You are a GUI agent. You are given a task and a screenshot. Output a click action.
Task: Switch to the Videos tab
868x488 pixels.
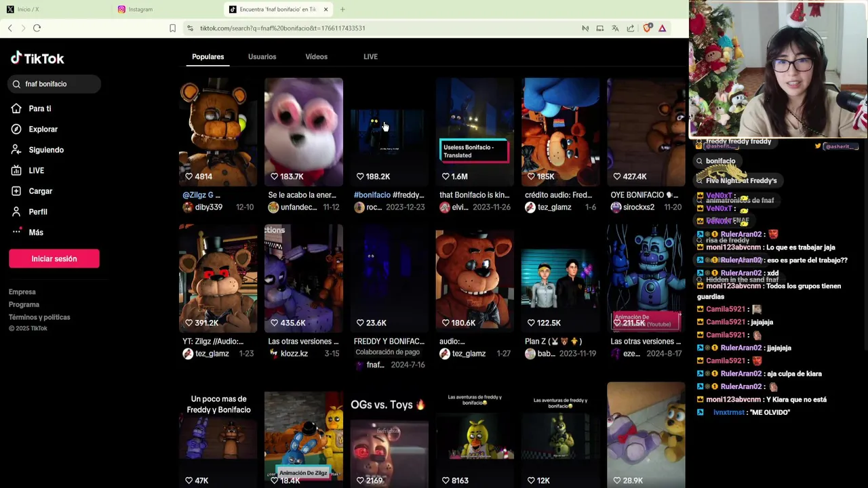(x=316, y=57)
